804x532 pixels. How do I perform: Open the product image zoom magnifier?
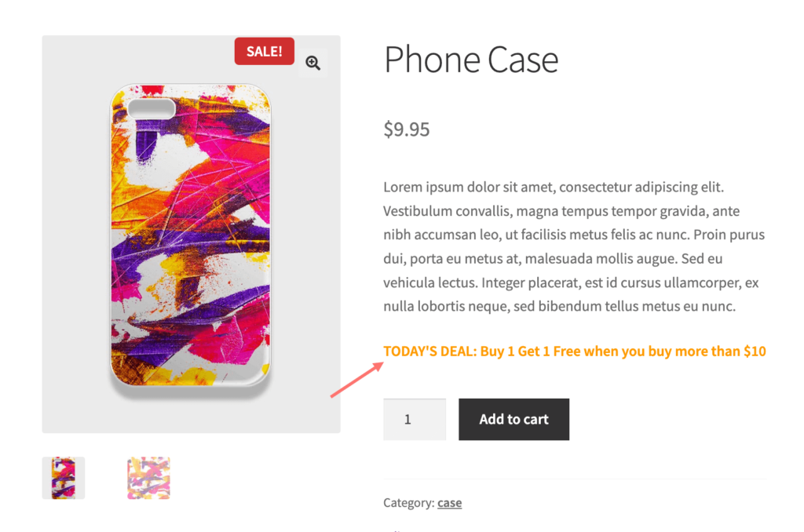312,63
